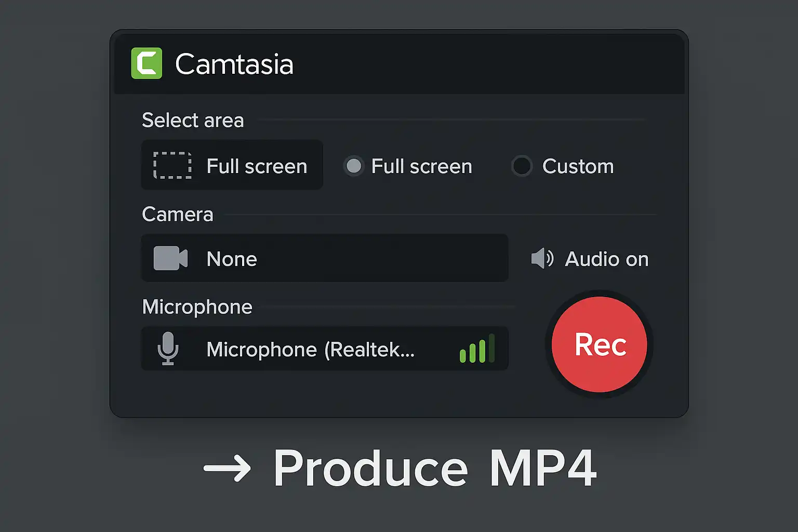Start recording with the red Rec button
The width and height of the screenshot is (798, 532).
(x=600, y=344)
